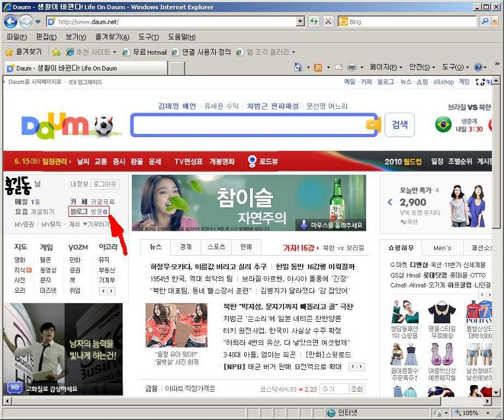Expand the zoom level 105% dropdown

pos(488,413)
